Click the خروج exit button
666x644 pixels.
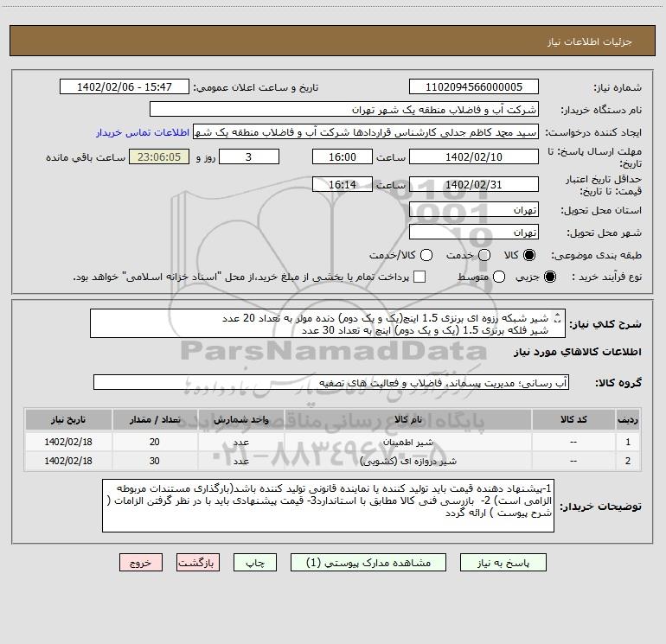coord(141,563)
